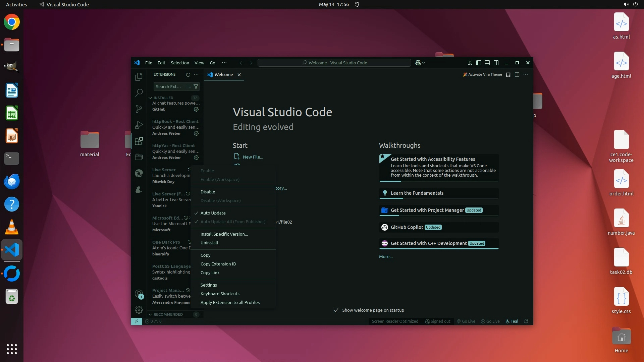Toggle Show welcome page on startup checkbox
The height and width of the screenshot is (362, 644).
tap(336, 310)
